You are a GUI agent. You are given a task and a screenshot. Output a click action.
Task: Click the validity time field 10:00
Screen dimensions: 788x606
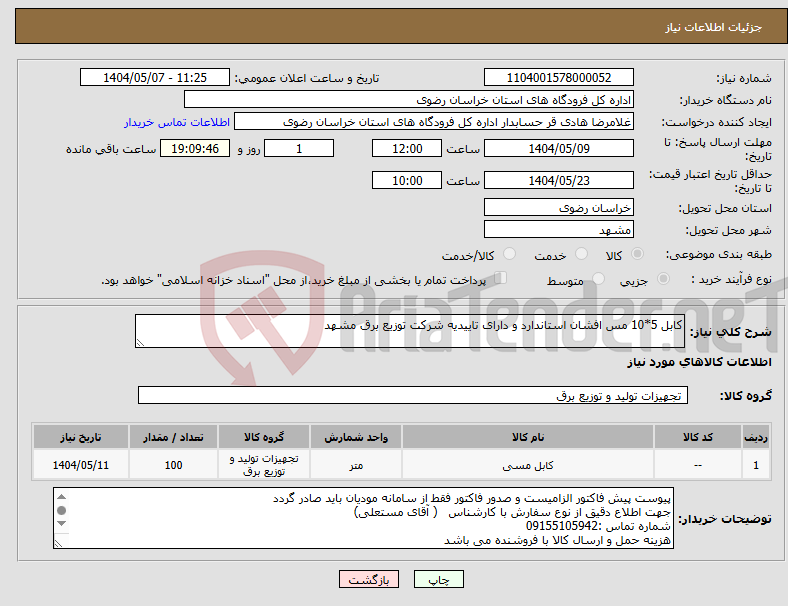[407, 180]
